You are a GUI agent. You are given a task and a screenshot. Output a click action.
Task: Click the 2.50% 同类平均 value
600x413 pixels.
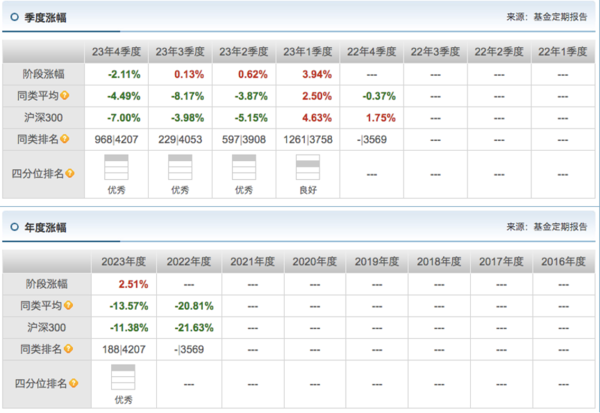[x=317, y=96]
